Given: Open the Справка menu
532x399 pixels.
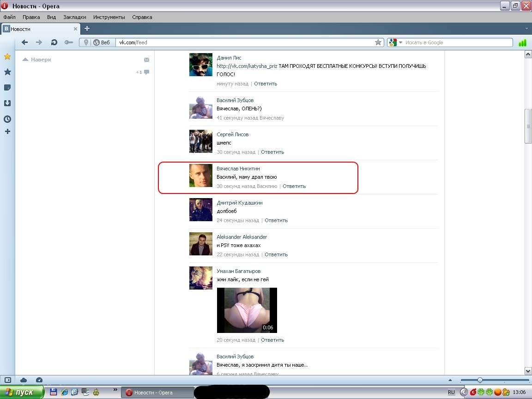Looking at the screenshot, I should tap(142, 17).
